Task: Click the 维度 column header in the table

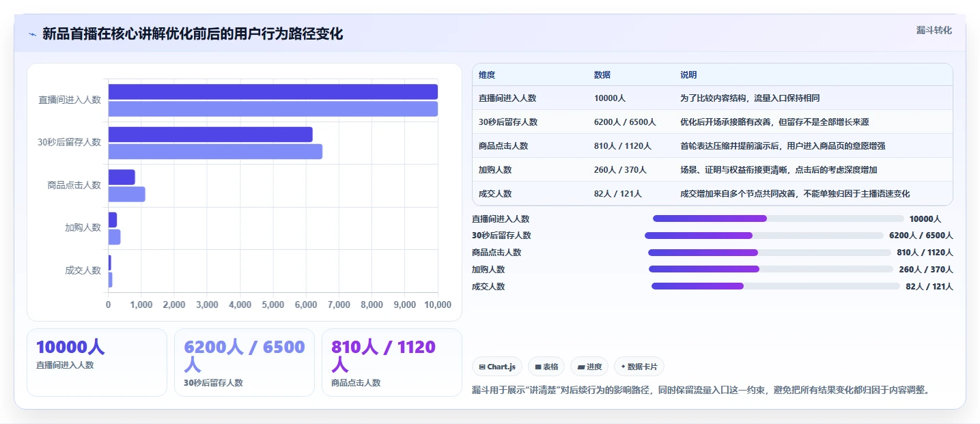Action: tap(487, 75)
